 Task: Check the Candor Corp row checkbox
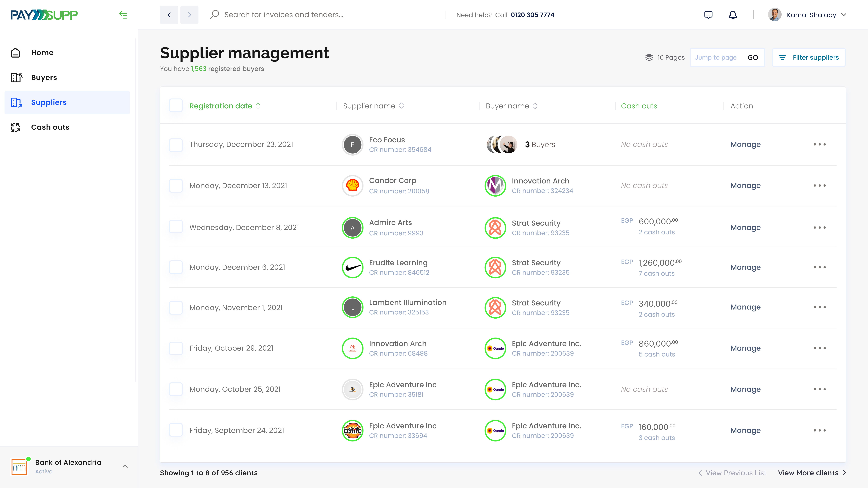(176, 186)
